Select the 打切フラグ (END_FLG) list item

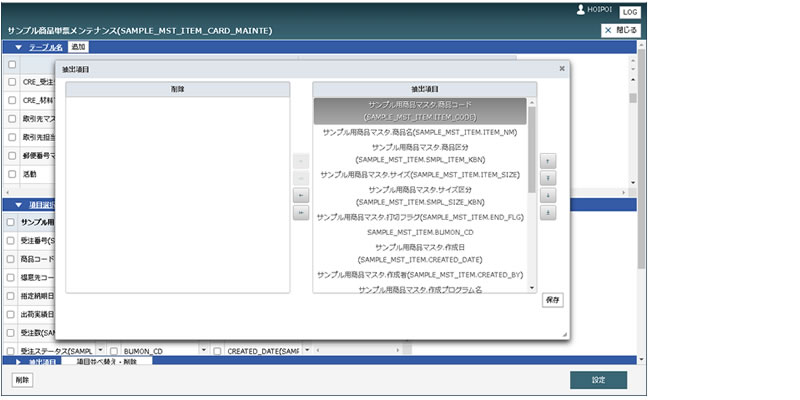[420, 217]
